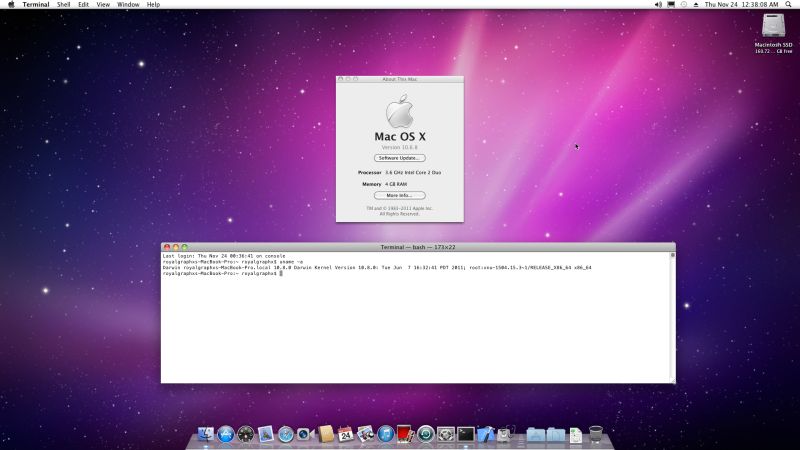Click the Terminal window title bar
The height and width of the screenshot is (450, 800).
(418, 247)
